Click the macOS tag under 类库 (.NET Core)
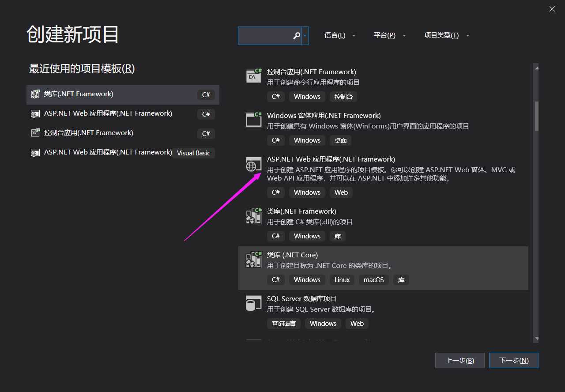This screenshot has height=392, width=565. (x=374, y=280)
